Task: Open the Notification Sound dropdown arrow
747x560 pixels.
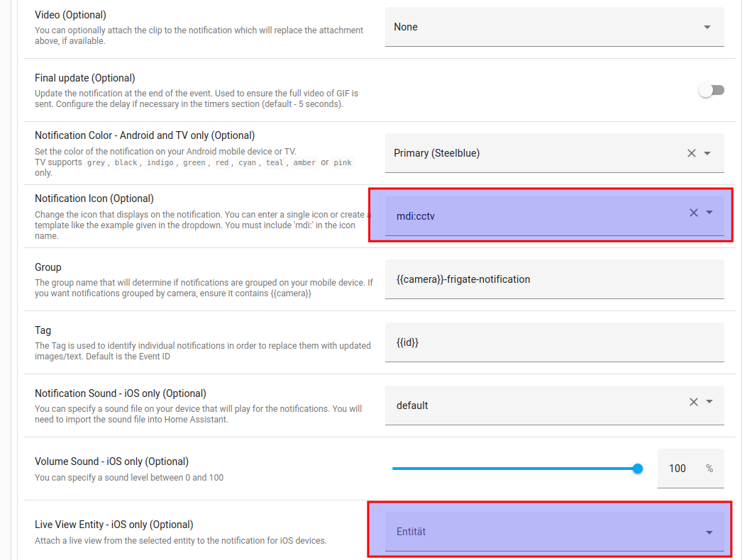Action: (x=709, y=402)
